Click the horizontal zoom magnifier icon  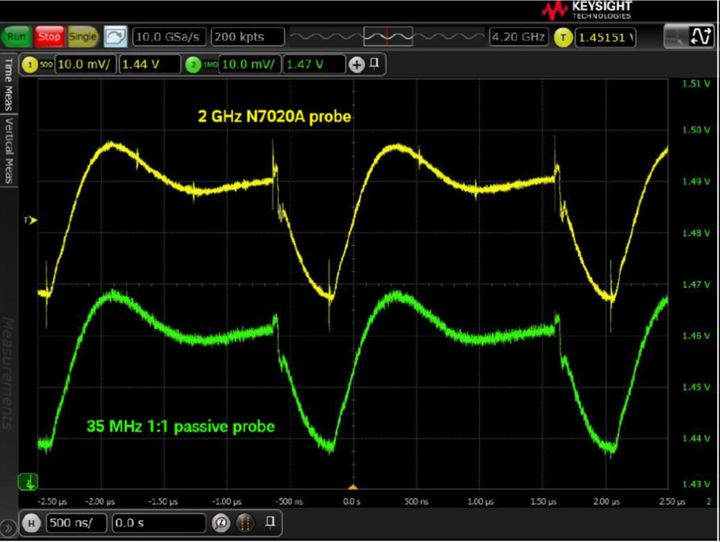221,523
